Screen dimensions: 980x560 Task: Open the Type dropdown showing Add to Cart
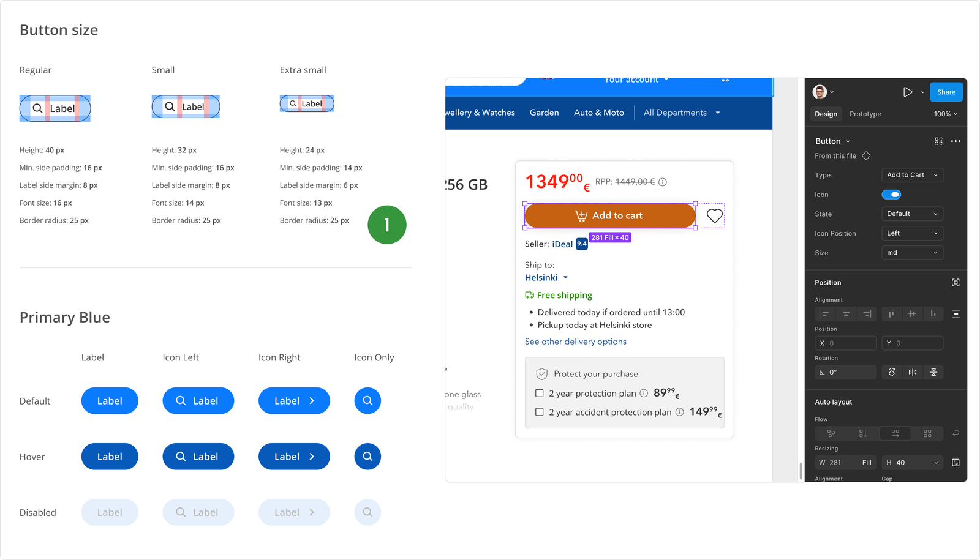[912, 175]
